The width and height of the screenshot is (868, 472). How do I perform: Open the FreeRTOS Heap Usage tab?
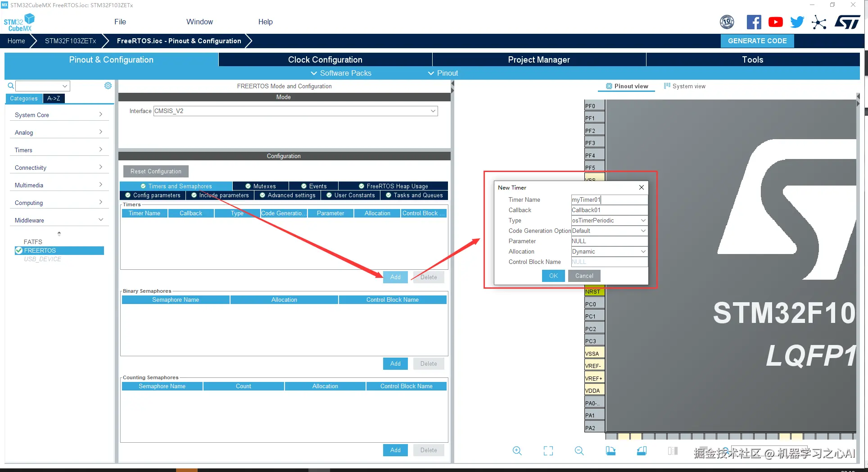tap(393, 186)
